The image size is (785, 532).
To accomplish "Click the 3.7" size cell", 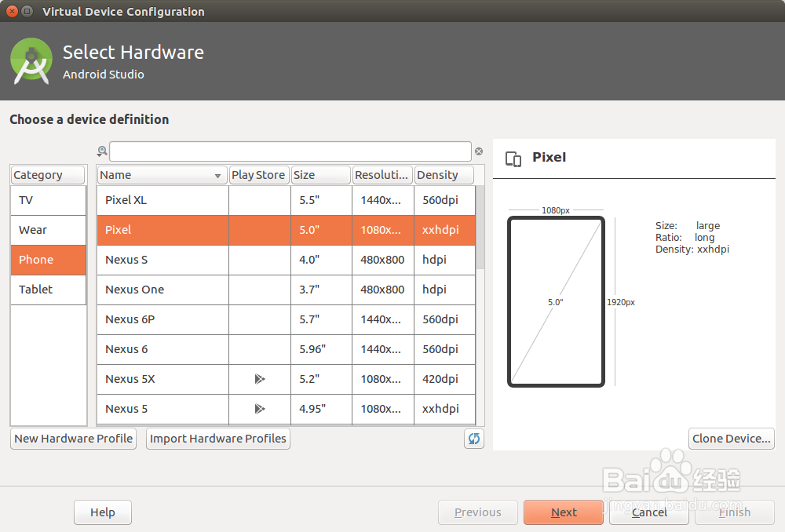I will point(321,290).
